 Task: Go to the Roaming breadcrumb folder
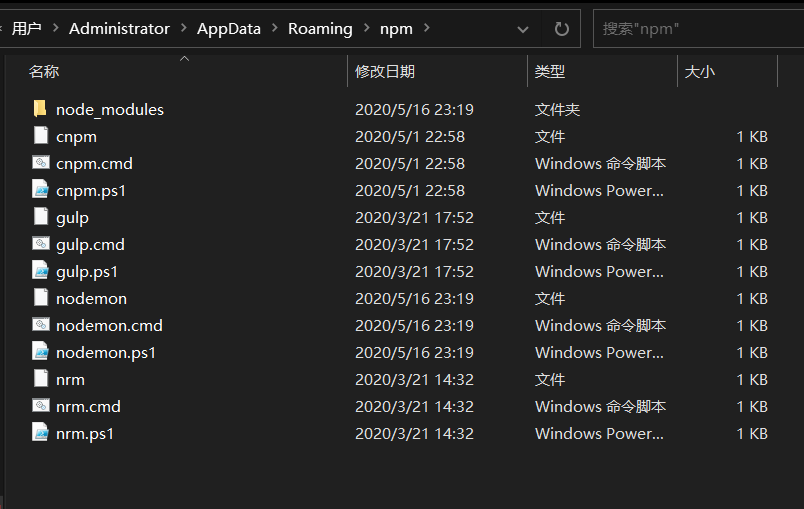click(x=320, y=29)
